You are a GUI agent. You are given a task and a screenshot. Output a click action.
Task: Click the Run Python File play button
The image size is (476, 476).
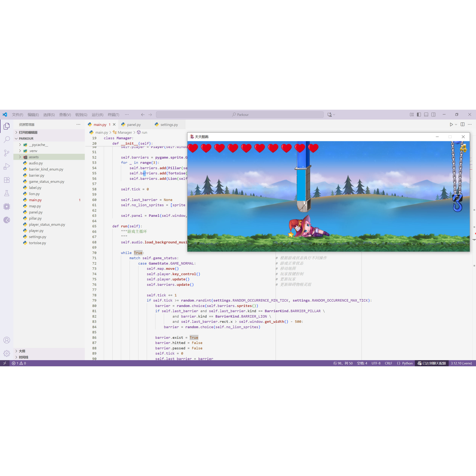point(451,124)
